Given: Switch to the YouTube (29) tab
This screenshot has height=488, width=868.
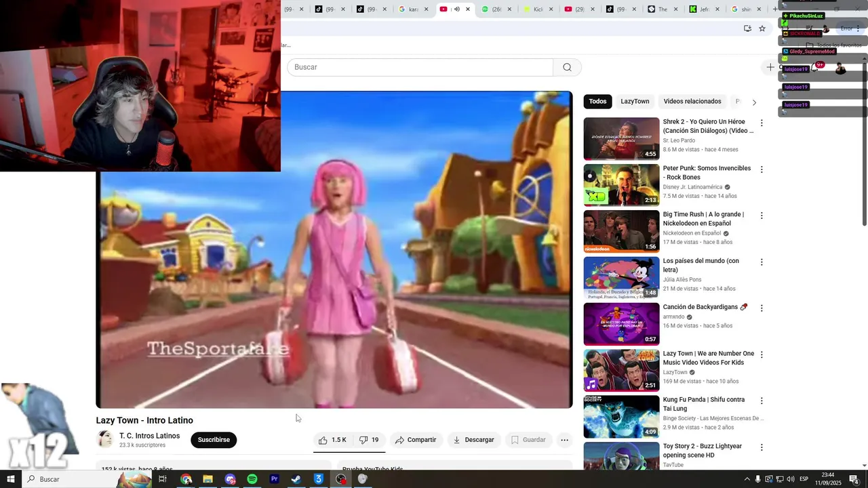Looking at the screenshot, I should click(579, 9).
